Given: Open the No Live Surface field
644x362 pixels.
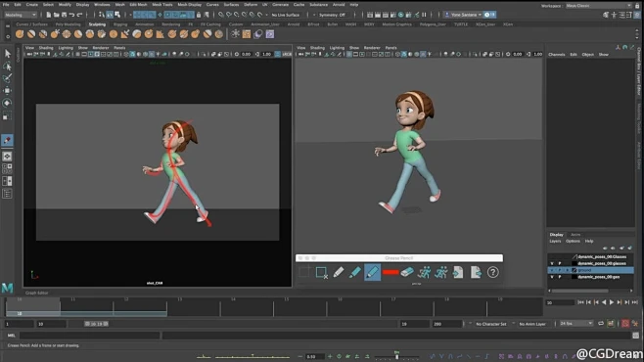Looking at the screenshot, I should click(286, 15).
